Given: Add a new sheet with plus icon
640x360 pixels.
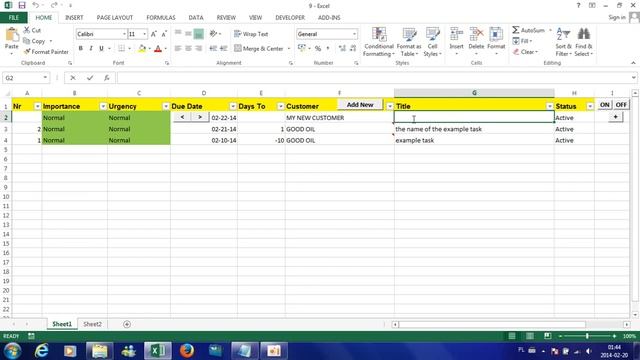Looking at the screenshot, I should (127, 324).
